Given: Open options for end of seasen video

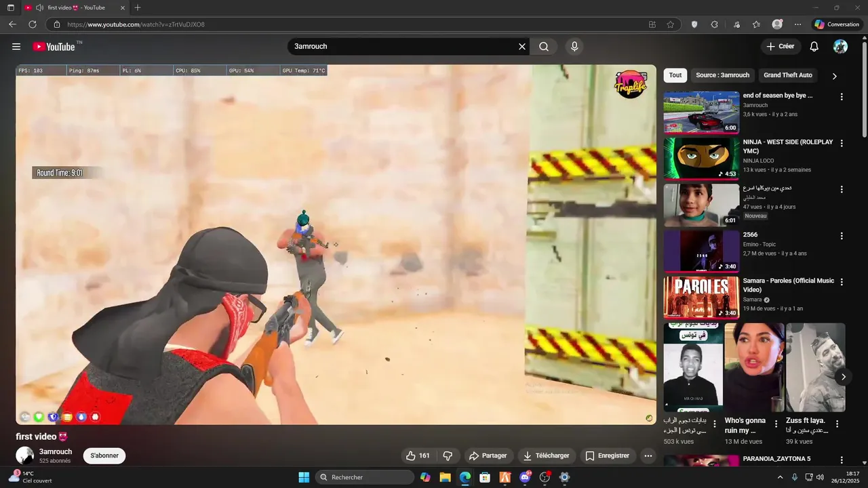Looking at the screenshot, I should [842, 97].
